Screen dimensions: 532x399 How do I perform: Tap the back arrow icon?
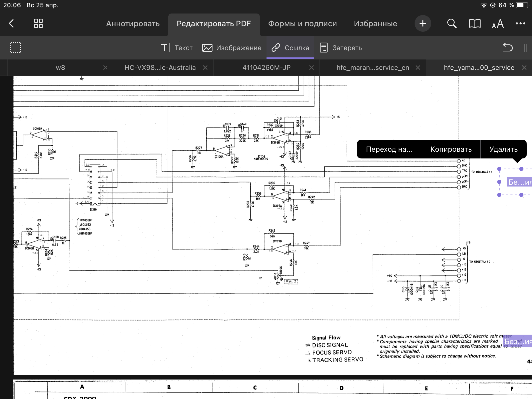[11, 24]
